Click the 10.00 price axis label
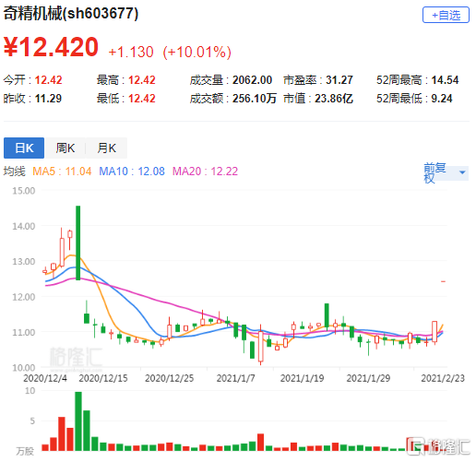The width and height of the screenshot is (476, 462). coord(24,367)
